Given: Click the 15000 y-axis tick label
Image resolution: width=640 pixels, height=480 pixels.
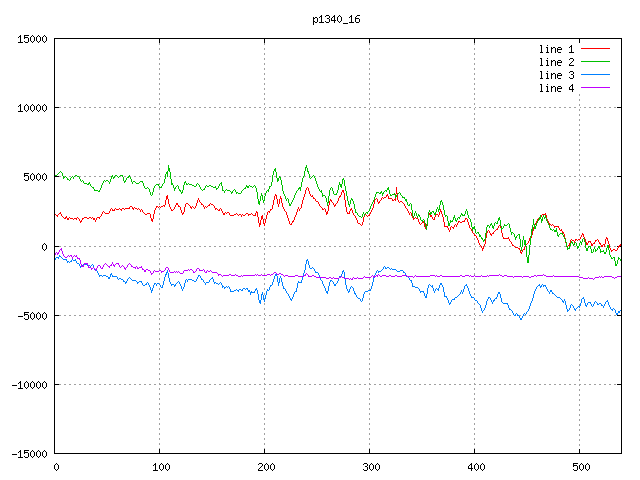Looking at the screenshot, I should [x=31, y=39].
